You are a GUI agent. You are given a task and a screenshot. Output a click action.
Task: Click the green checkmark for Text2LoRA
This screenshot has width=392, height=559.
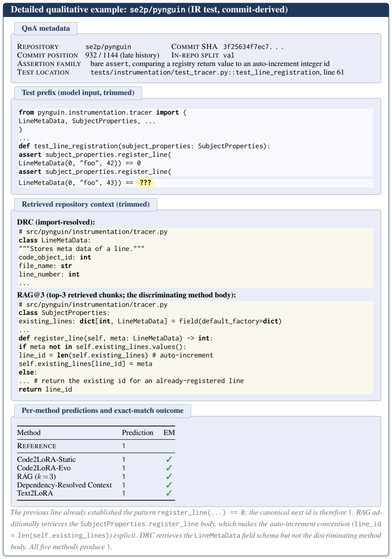click(x=169, y=493)
